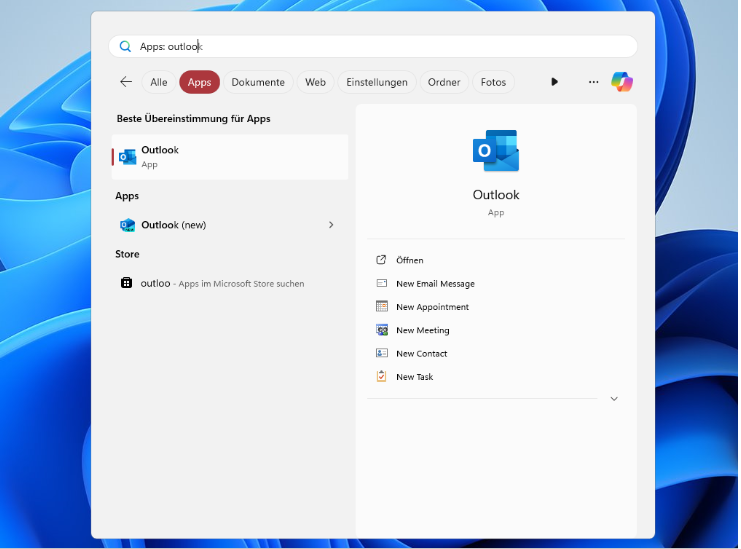Choose New Appointment action
The width and height of the screenshot is (741, 549).
432,307
